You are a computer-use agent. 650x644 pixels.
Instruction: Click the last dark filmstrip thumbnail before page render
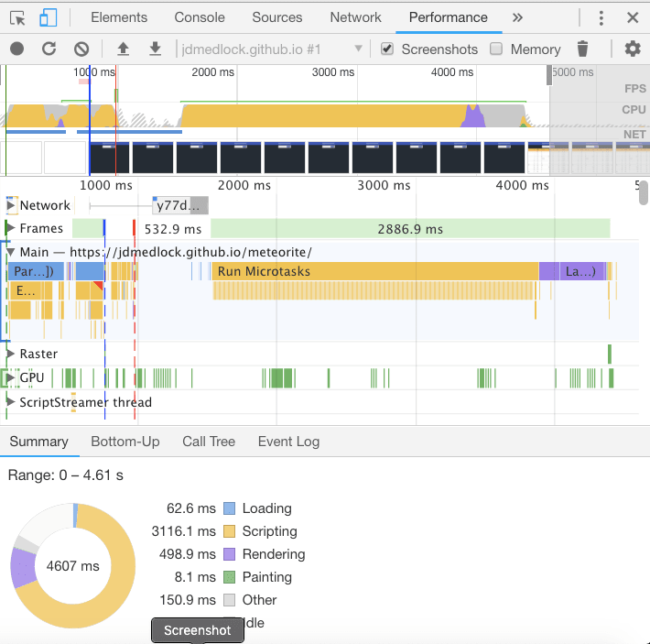pos(504,158)
